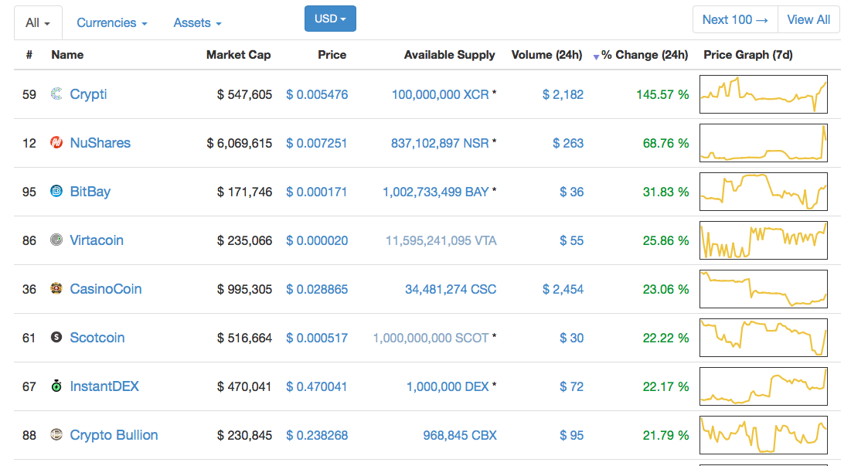Expand the Assets dropdown

pos(198,22)
